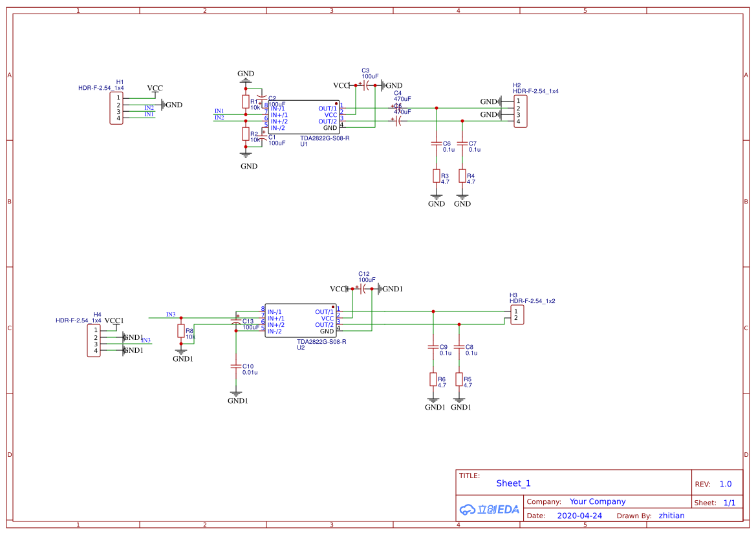Click the GND label right of C3
This screenshot has width=756, height=535.
pos(393,86)
